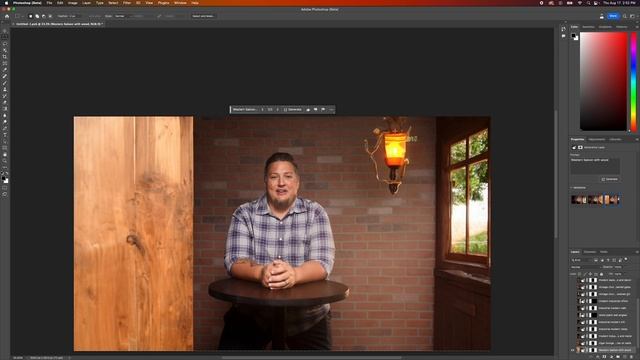Switch to the Channels tab

[x=589, y=252]
